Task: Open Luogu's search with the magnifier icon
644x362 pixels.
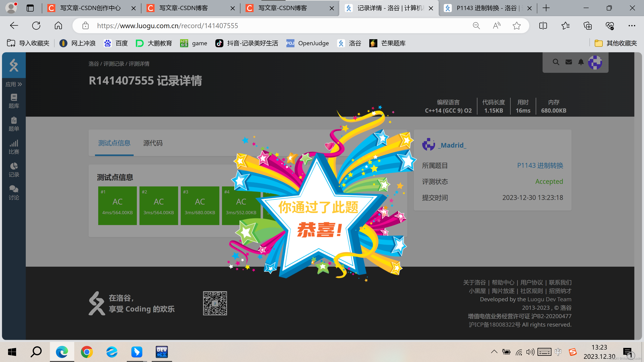Action: coord(556,62)
